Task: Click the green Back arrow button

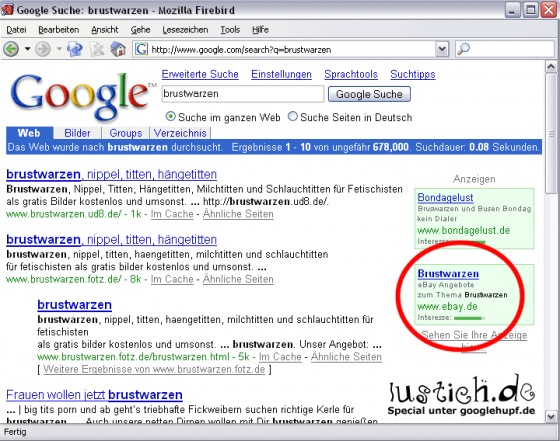Action: click(11, 49)
